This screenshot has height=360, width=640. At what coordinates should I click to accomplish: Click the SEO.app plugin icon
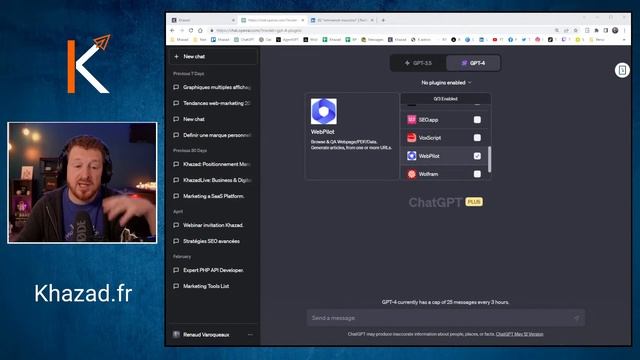point(411,120)
